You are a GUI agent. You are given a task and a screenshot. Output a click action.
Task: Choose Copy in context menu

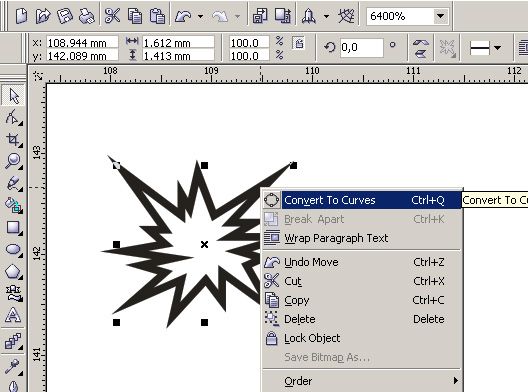coord(362,300)
